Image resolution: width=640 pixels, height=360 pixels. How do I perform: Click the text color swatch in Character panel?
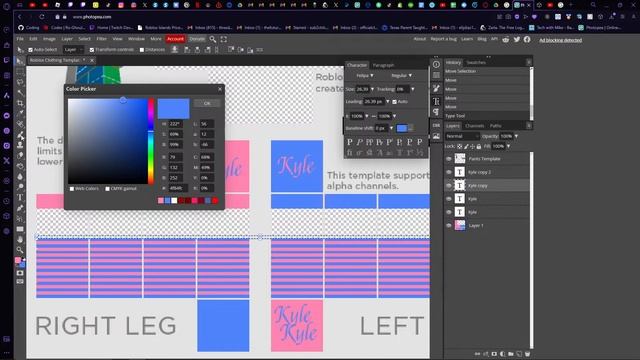pyautogui.click(x=402, y=128)
